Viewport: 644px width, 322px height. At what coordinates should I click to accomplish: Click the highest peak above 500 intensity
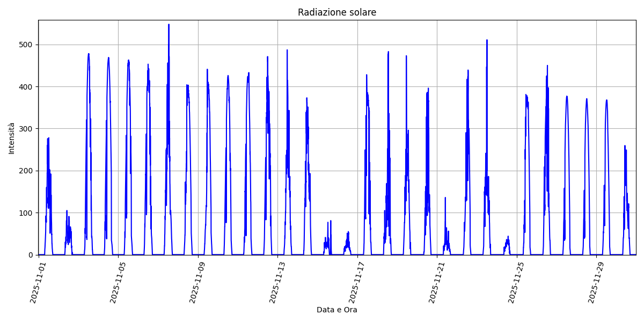tap(169, 25)
